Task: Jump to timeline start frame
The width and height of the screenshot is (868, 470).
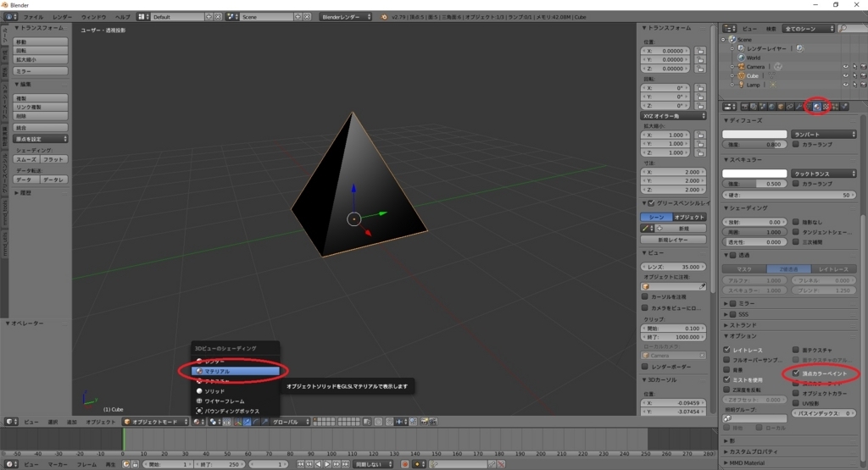Action: tap(301, 464)
